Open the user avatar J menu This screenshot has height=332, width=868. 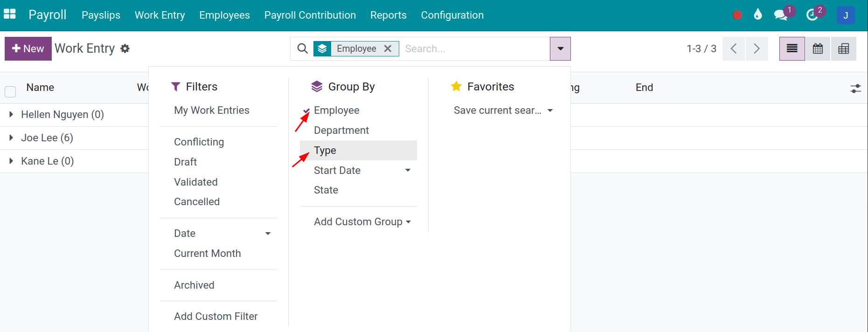click(846, 15)
